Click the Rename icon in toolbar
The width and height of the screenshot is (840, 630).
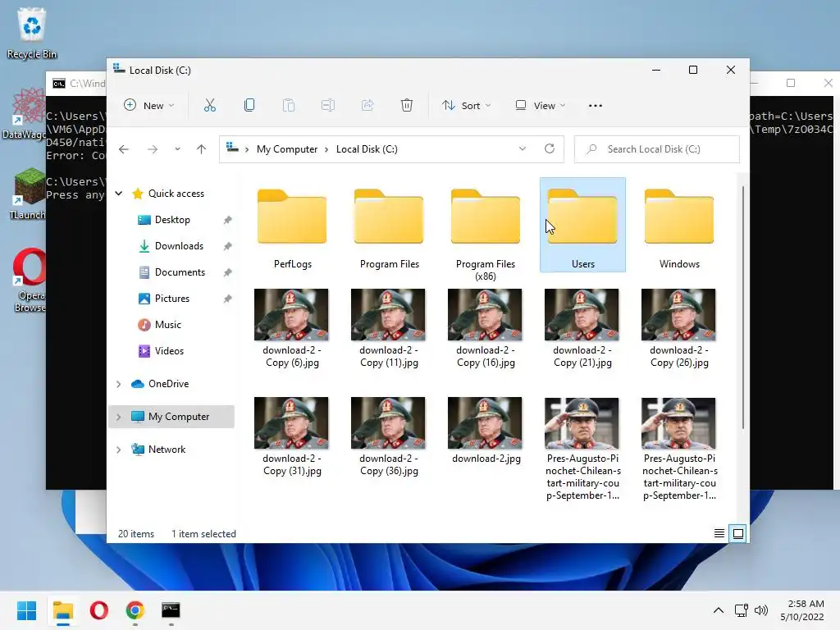pos(328,106)
